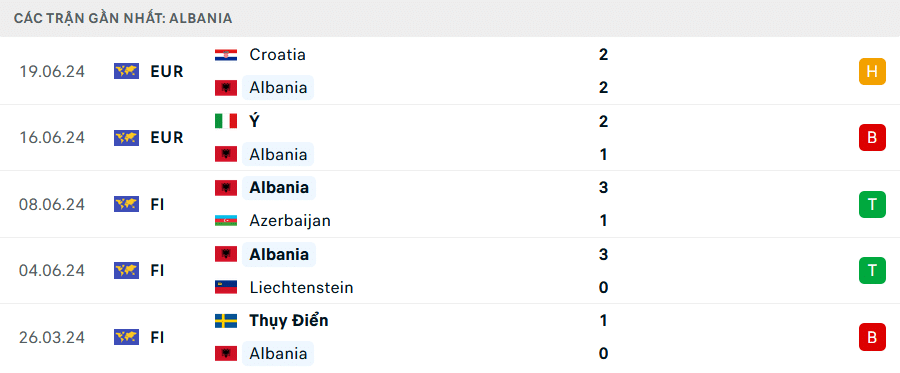Open the Azerbaijan team link

(290, 221)
